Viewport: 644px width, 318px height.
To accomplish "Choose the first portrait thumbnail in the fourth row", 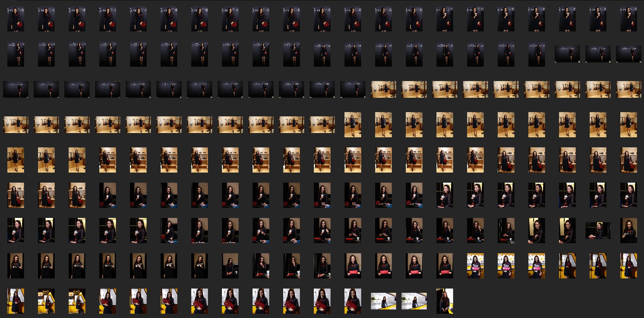I will pyautogui.click(x=353, y=124).
